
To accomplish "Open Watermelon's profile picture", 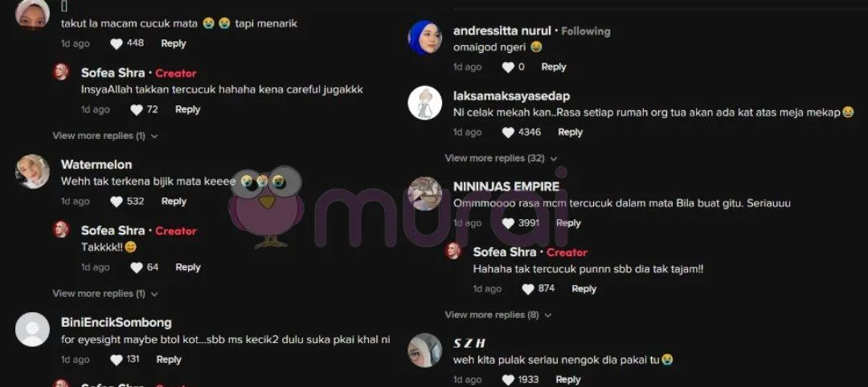I will click(x=32, y=171).
